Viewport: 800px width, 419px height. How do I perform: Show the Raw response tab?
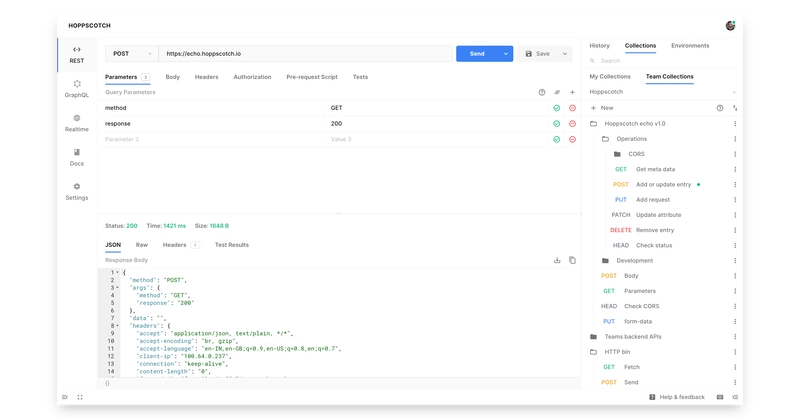click(141, 245)
